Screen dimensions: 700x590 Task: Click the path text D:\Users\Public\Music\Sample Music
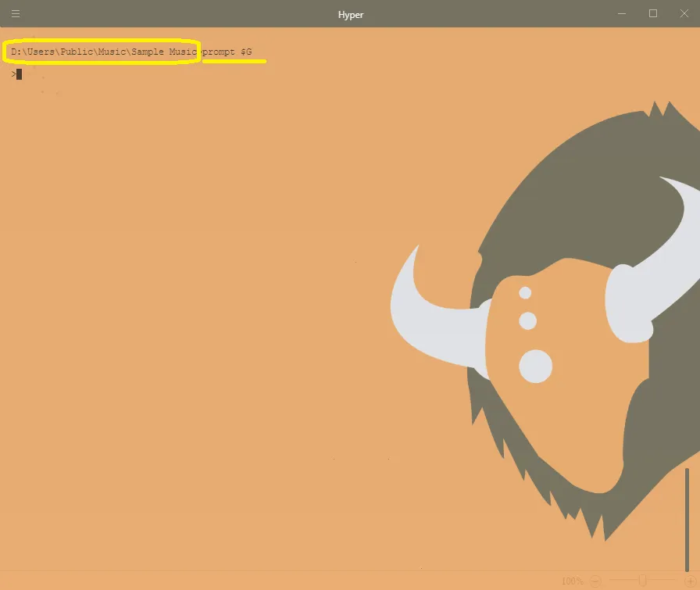[104, 52]
